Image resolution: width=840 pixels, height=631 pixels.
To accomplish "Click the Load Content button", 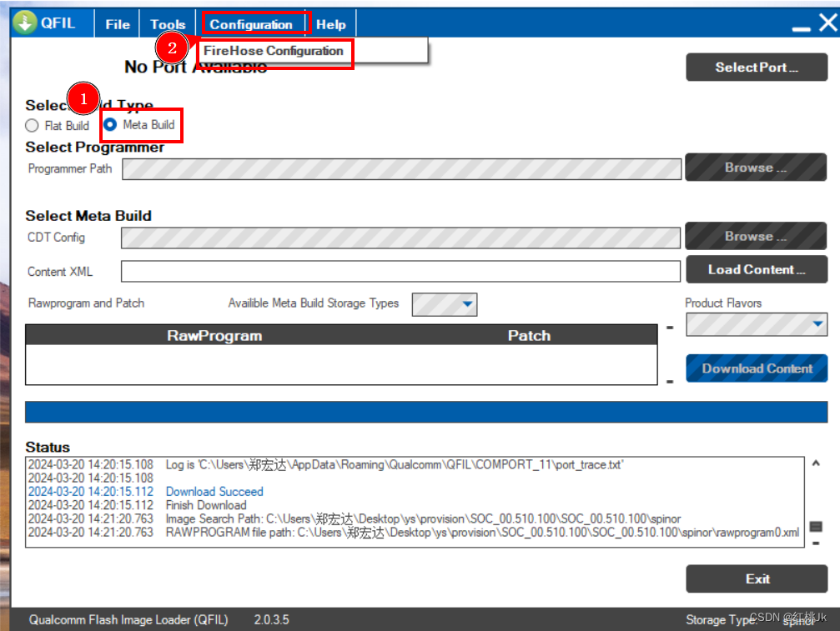I will tap(757, 270).
